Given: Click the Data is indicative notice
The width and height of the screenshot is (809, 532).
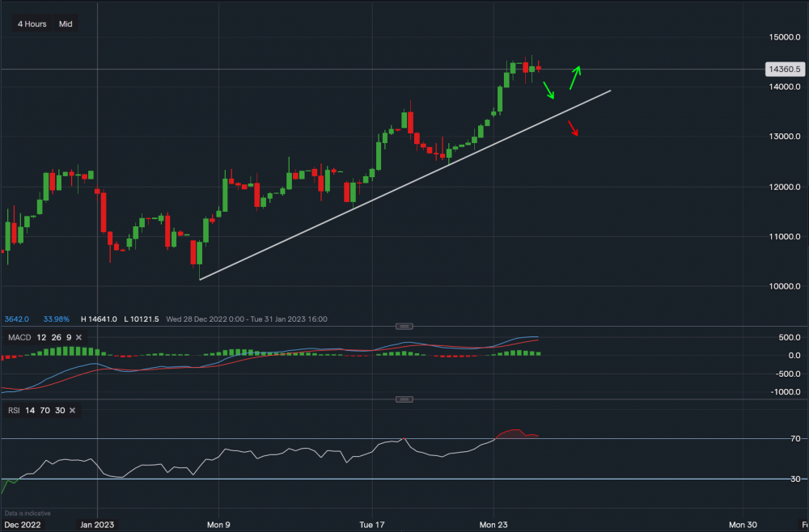Looking at the screenshot, I should (27, 513).
